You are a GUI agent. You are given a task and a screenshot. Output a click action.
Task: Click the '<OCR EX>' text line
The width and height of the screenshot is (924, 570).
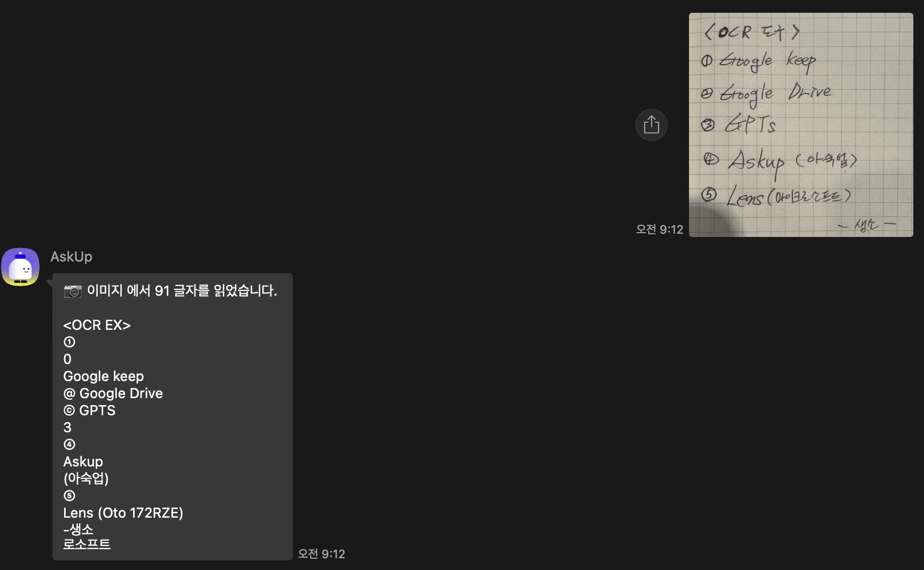(x=97, y=325)
